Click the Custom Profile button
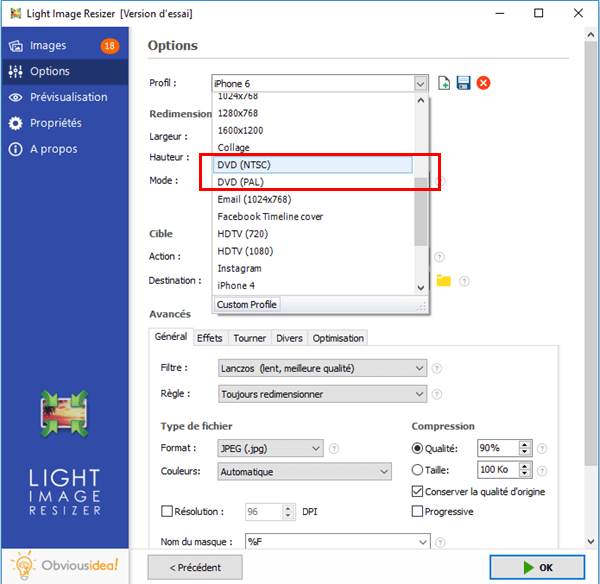The image size is (600, 584). (x=247, y=305)
